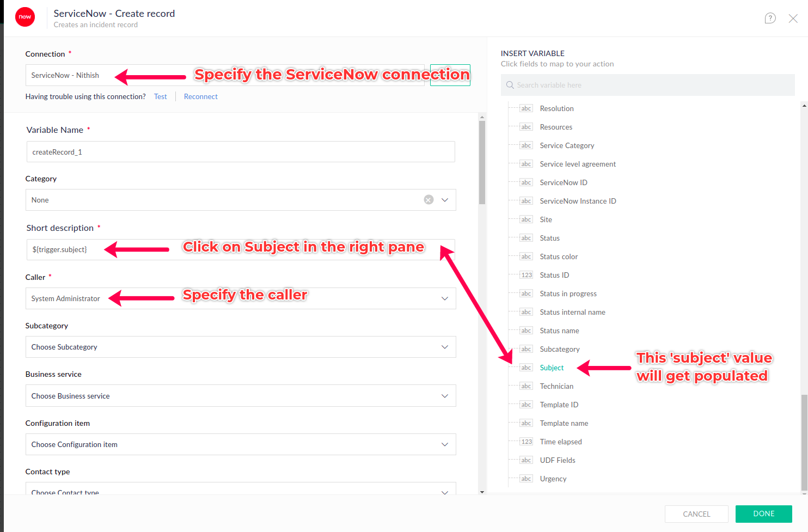Click the 123 type icon beside Status ID
808x532 pixels.
coord(526,275)
